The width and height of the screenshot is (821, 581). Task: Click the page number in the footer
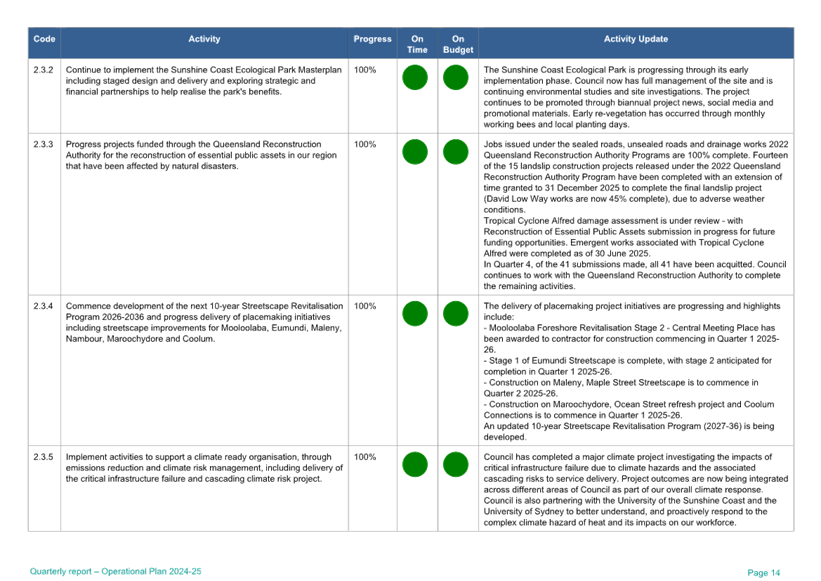pos(763,572)
